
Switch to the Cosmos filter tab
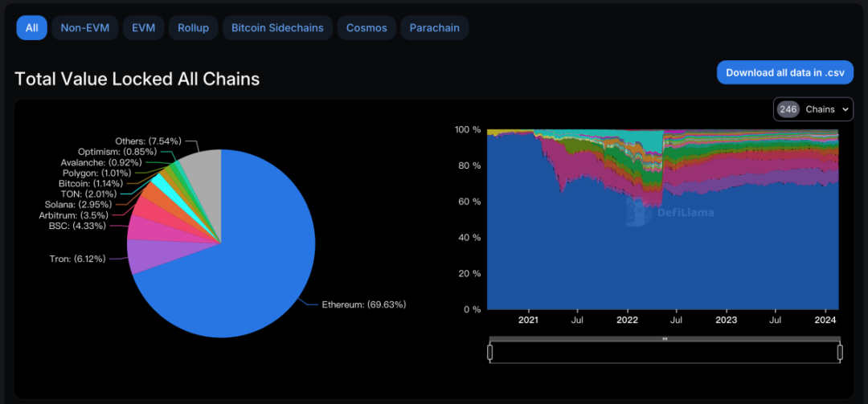366,27
